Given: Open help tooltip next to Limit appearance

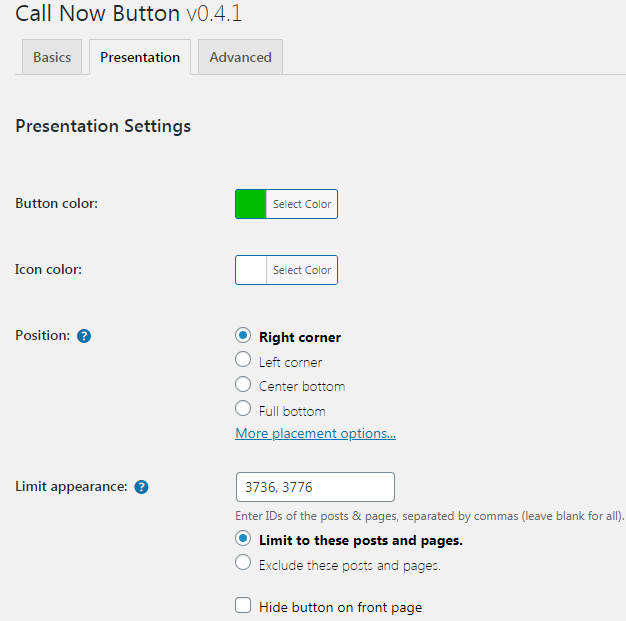Looking at the screenshot, I should coord(142,487).
